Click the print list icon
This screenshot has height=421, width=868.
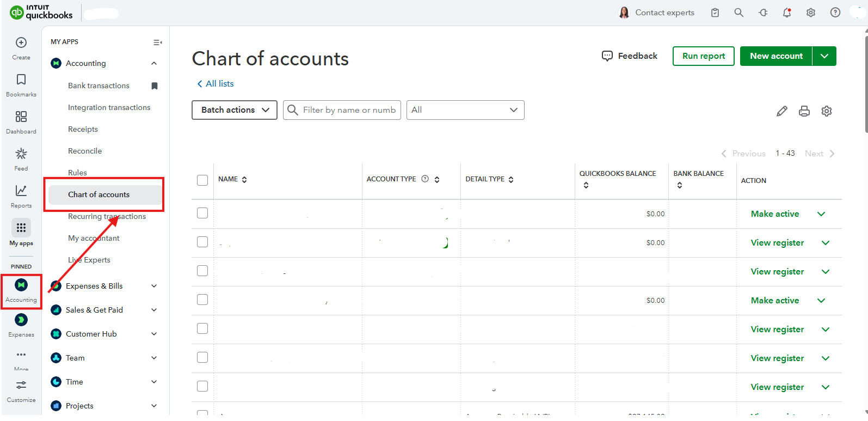pyautogui.click(x=804, y=111)
